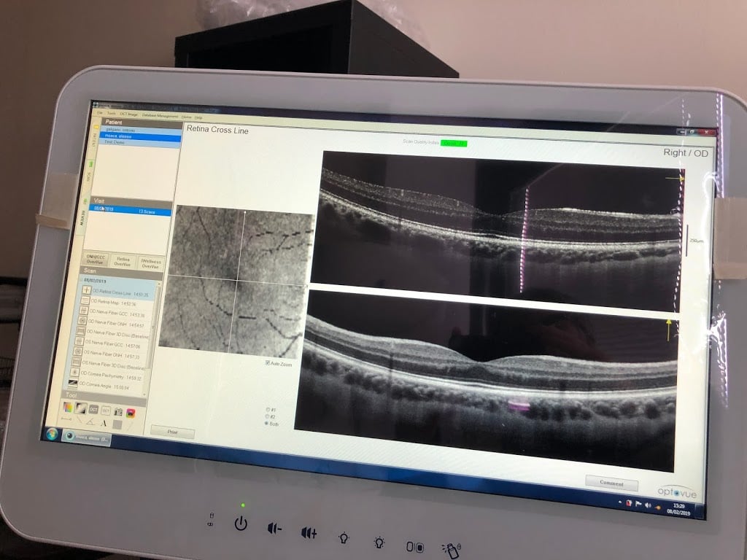Click the scan list scrollbar up arrow
747x560 pixels.
tap(158, 284)
